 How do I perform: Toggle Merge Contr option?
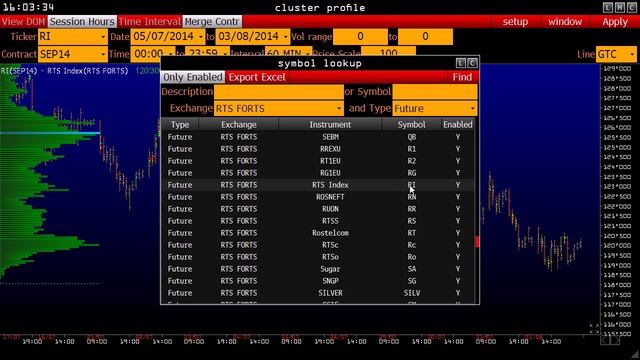point(212,22)
